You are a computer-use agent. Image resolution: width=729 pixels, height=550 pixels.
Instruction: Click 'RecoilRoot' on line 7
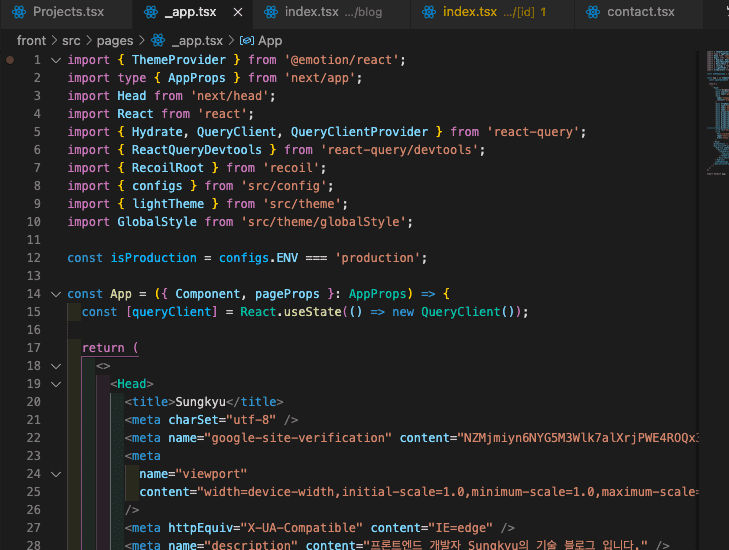pyautogui.click(x=168, y=168)
